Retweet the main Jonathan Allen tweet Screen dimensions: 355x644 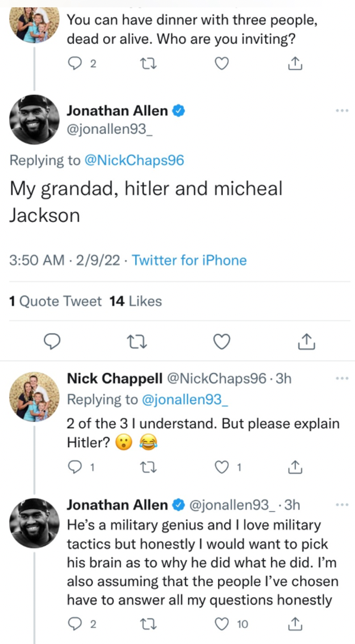click(137, 342)
